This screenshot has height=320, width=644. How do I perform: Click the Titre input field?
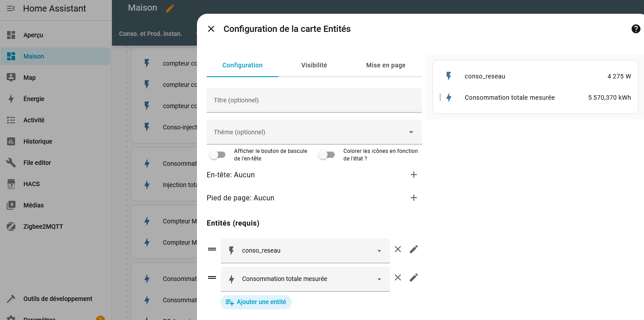pos(314,100)
